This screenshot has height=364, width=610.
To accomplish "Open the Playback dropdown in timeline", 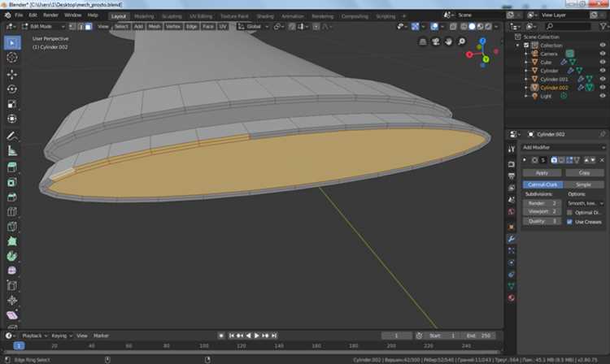I will point(34,336).
